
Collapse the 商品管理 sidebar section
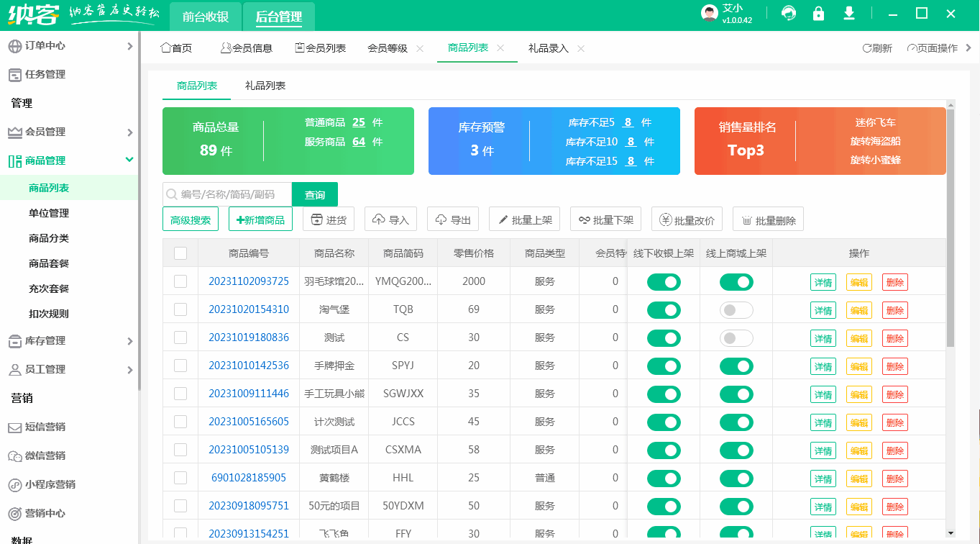[68, 160]
